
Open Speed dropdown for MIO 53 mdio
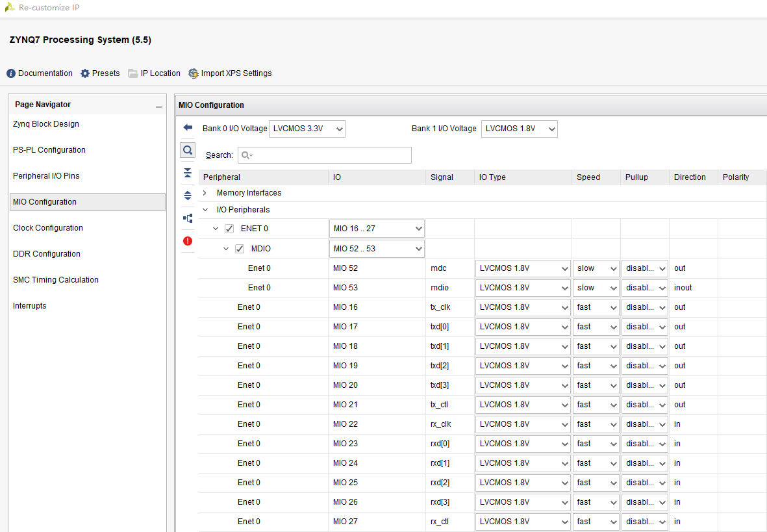click(x=596, y=288)
